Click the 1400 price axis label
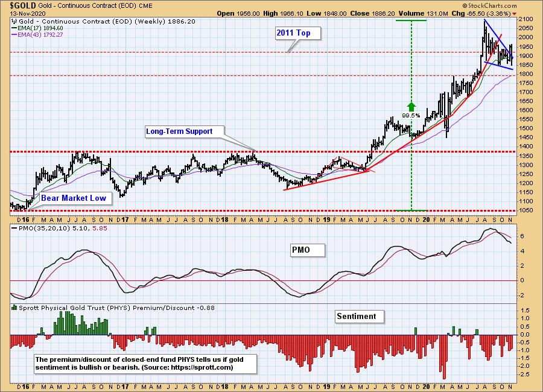Image resolution: width=543 pixels, height=392 pixels. tap(526, 147)
